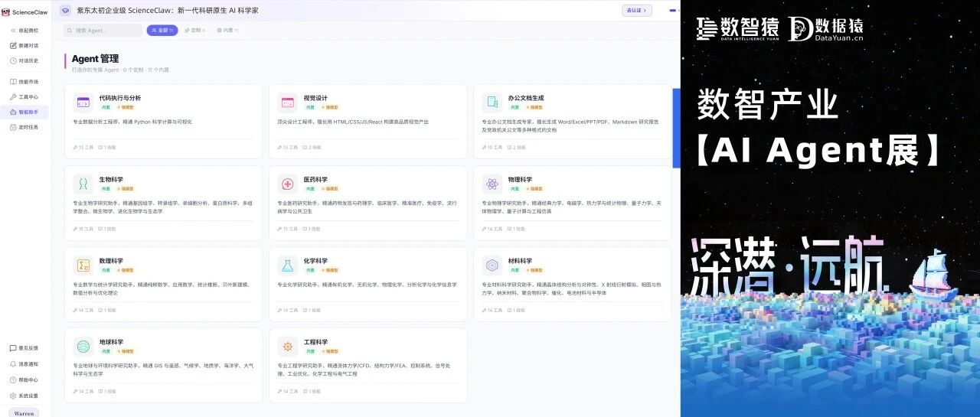The width and height of the screenshot is (980, 417).
Task: Click the 地球科学 card description text
Action: click(162, 370)
